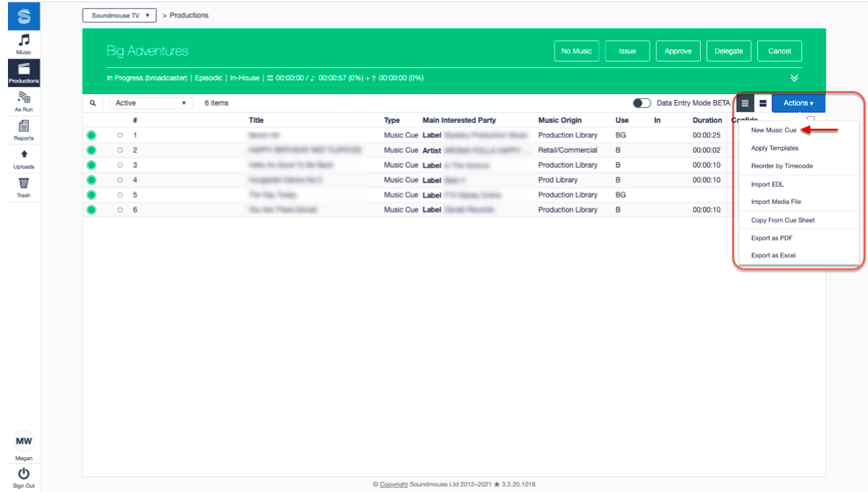Click the No Music button
The width and height of the screenshot is (868, 492).
tap(576, 51)
